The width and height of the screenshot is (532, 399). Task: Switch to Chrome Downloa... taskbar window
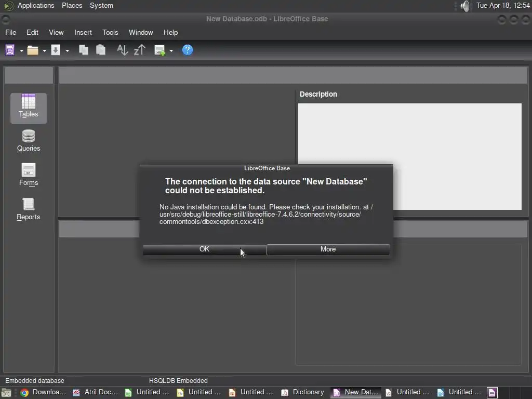tap(44, 392)
